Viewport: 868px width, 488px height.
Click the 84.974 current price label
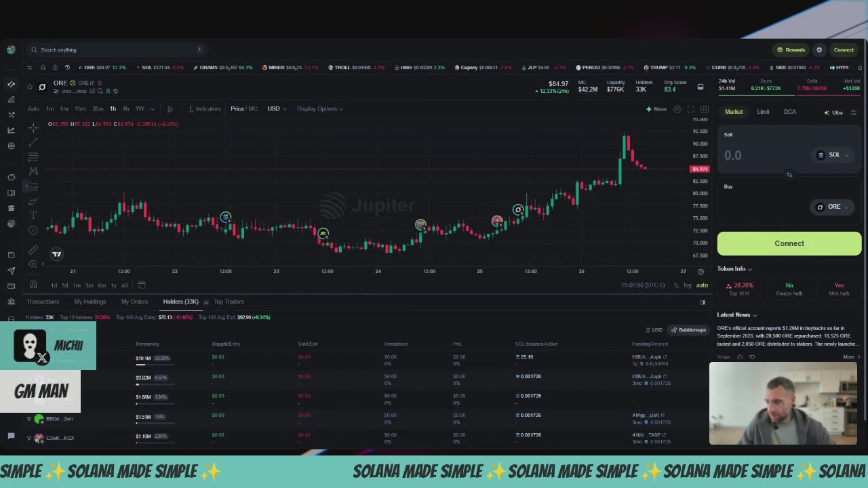click(700, 169)
